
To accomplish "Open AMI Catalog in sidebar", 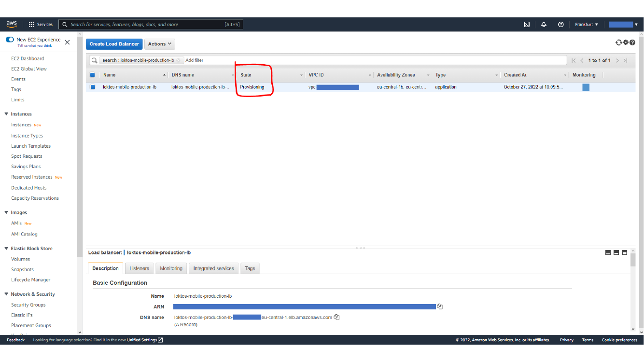I will click(24, 234).
